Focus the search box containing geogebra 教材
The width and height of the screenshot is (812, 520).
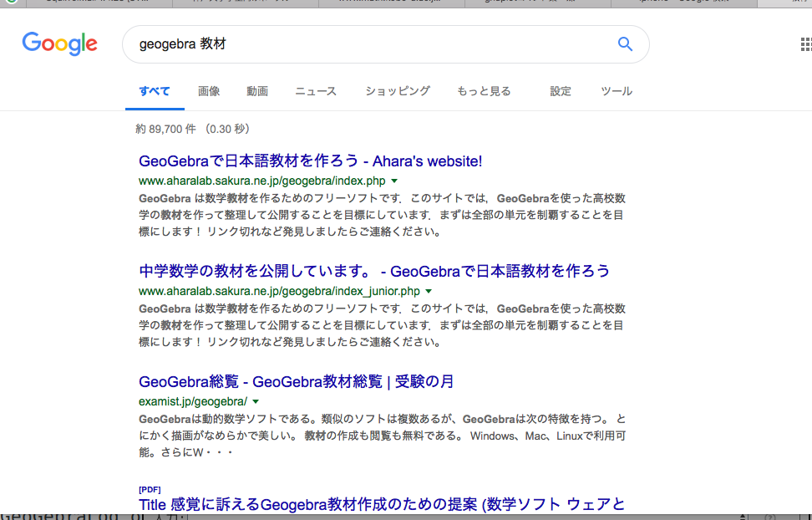(385, 44)
